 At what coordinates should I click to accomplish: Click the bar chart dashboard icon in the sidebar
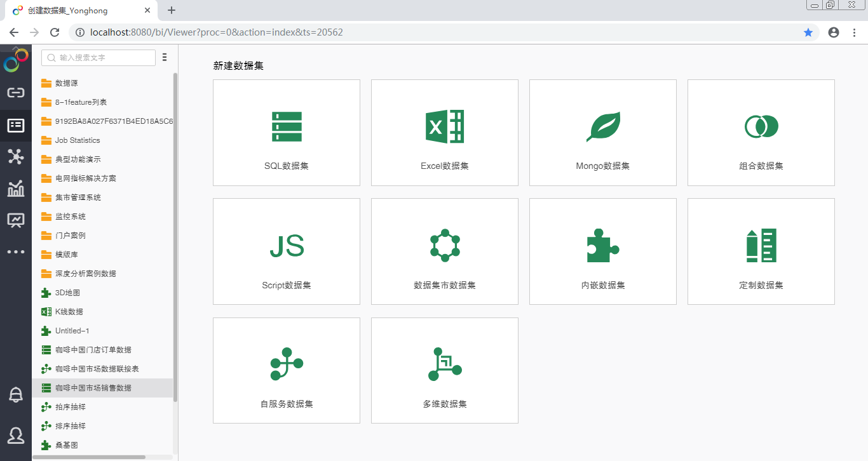coord(16,189)
